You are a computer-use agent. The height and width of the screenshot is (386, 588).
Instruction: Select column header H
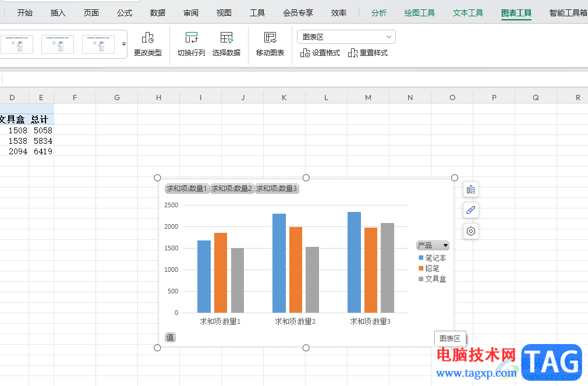pyautogui.click(x=158, y=98)
